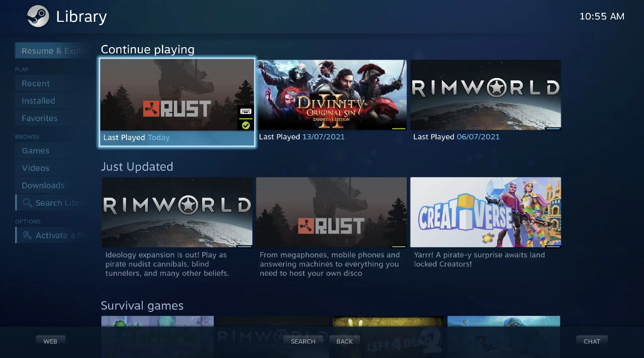Click the WEB button
Image resolution: width=644 pixels, height=358 pixels.
click(x=50, y=341)
